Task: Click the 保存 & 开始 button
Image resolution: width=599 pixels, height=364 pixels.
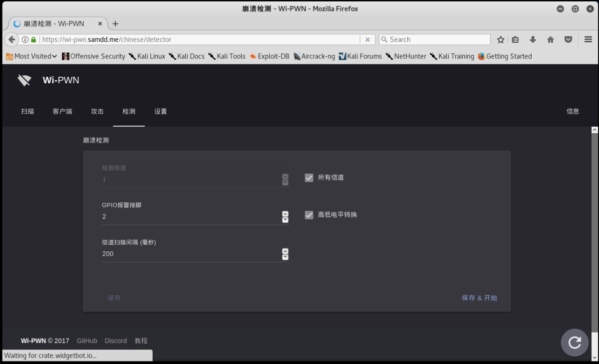Action: (479, 298)
